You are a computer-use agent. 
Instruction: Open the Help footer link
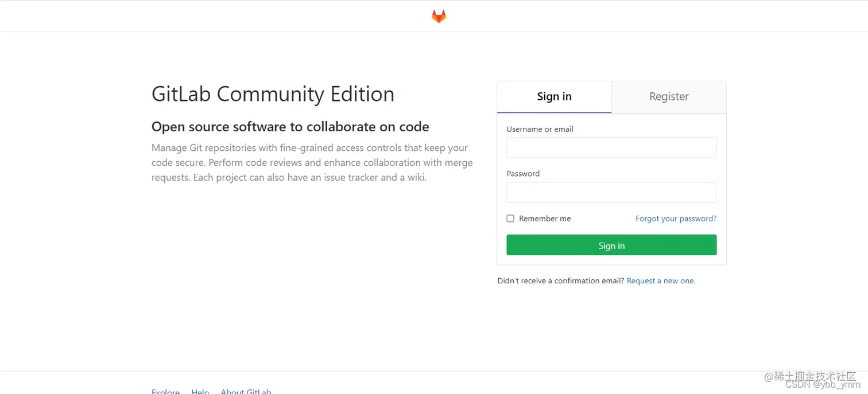(x=200, y=391)
